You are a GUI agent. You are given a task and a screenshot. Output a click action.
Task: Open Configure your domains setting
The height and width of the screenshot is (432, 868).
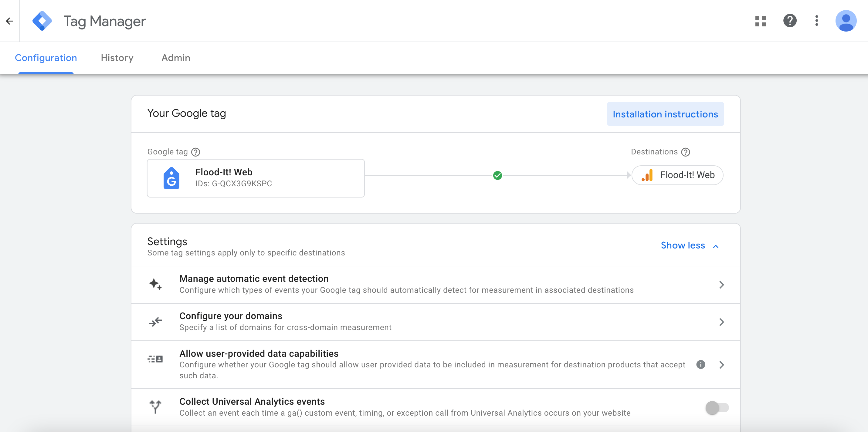point(435,322)
